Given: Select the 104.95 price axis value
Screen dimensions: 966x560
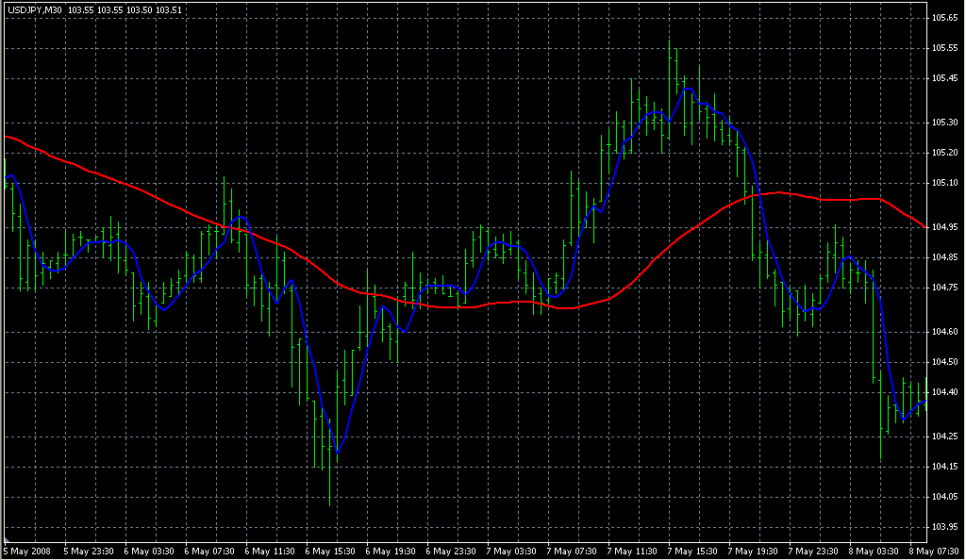Looking at the screenshot, I should pyautogui.click(x=944, y=227).
